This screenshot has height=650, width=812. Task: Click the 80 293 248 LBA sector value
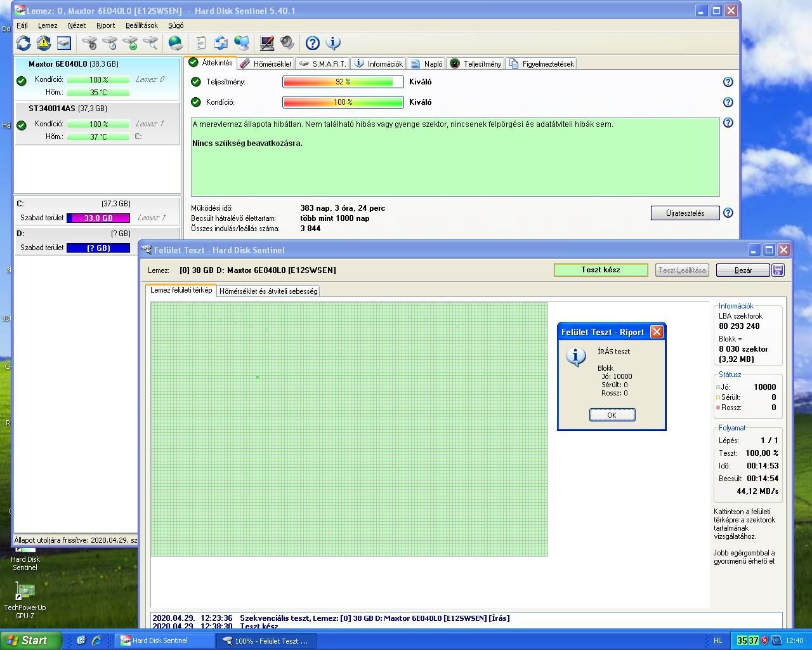tap(739, 326)
